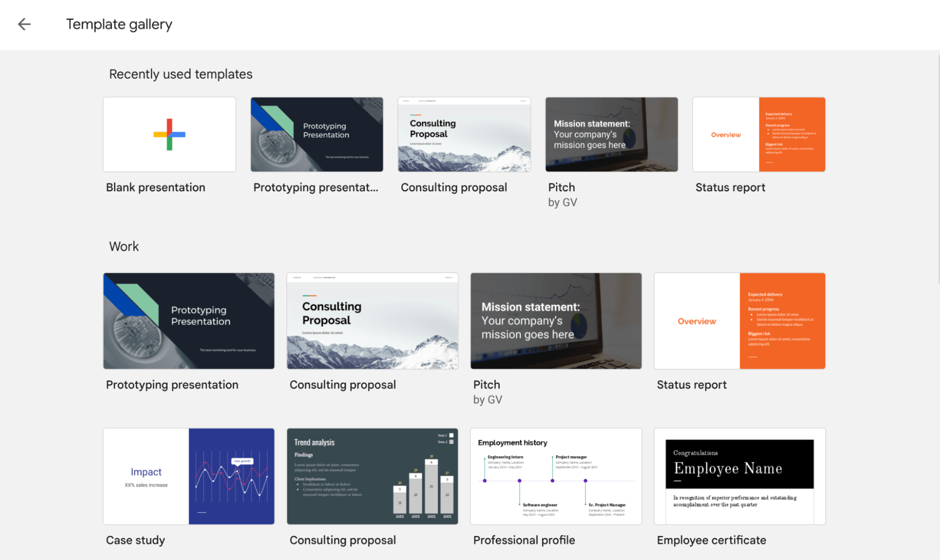Screen dimensions: 940x560
Task: Select the recently used Prototyping presentation template
Action: [316, 134]
